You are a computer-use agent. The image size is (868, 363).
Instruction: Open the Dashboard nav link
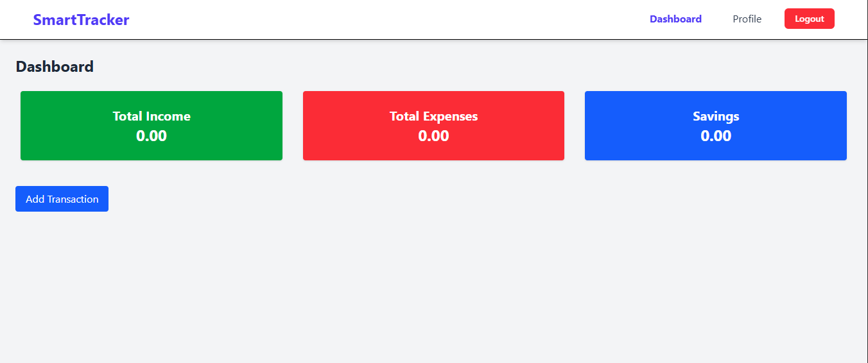click(675, 19)
